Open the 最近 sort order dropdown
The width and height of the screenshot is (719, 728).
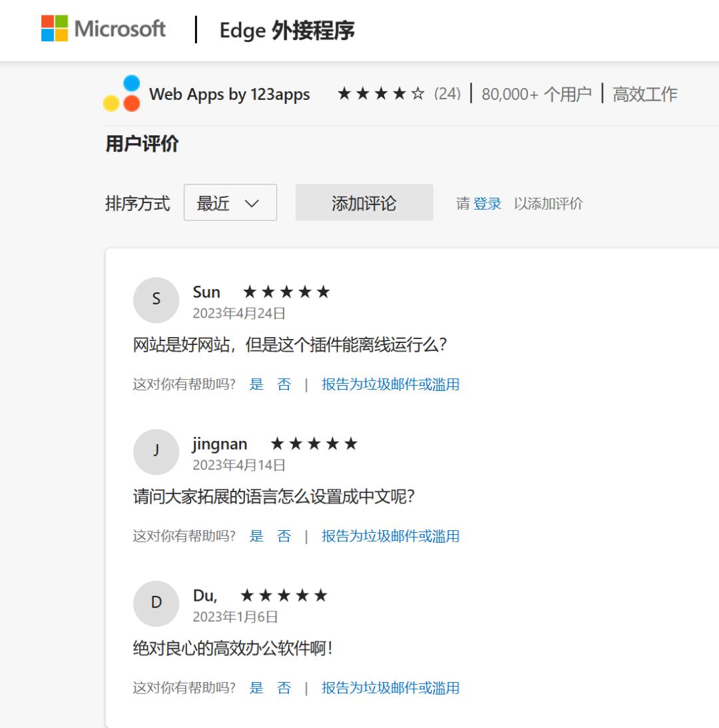[x=230, y=202]
